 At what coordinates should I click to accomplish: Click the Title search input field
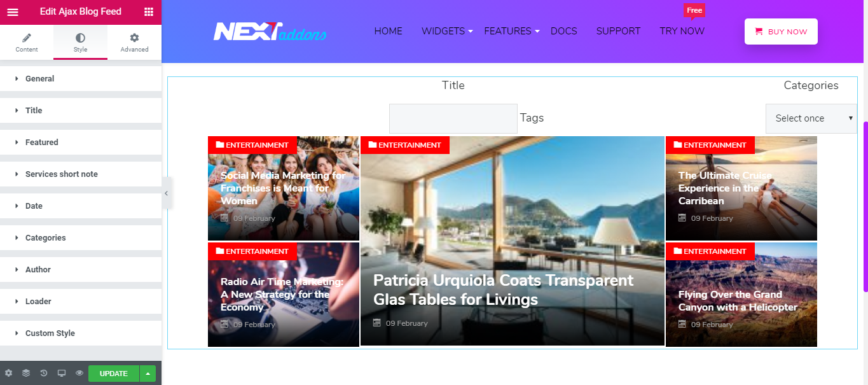tap(453, 118)
